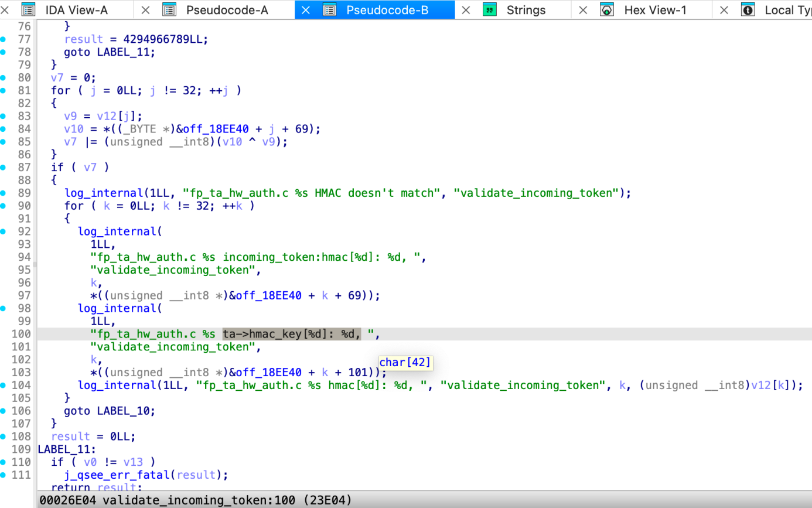This screenshot has height=508, width=812.
Task: Click result = 0LL on line 108
Action: click(x=93, y=437)
